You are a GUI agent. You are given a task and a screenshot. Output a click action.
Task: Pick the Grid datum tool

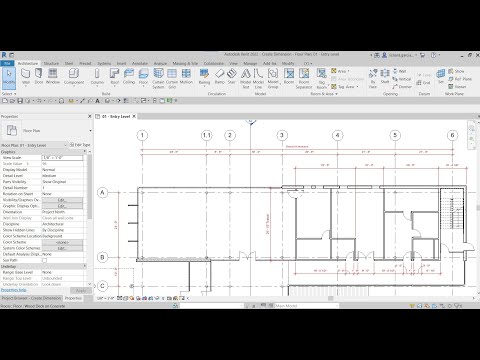click(x=424, y=82)
